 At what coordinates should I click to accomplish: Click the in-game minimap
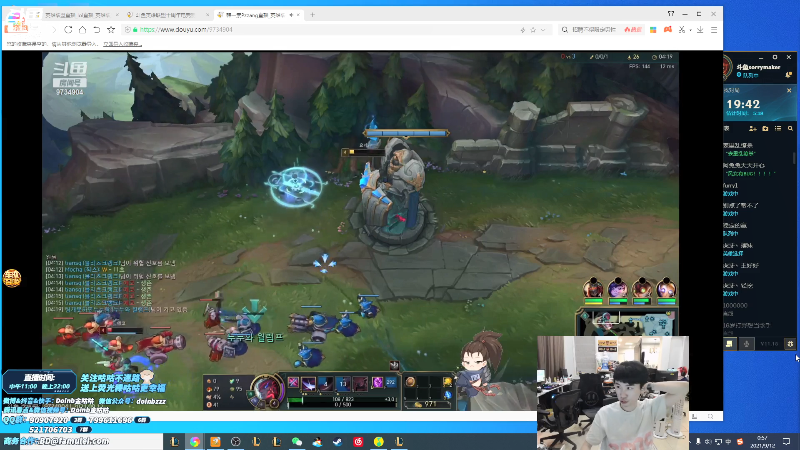click(628, 323)
